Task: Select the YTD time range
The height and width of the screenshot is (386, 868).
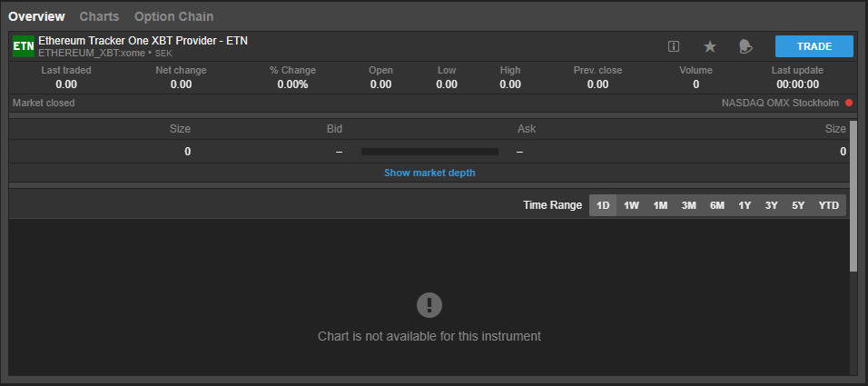Action: 829,205
